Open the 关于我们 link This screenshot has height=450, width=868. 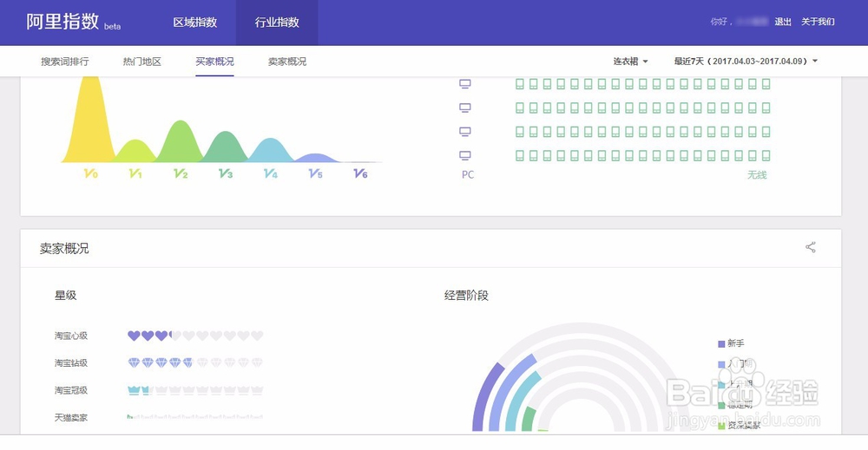(818, 22)
